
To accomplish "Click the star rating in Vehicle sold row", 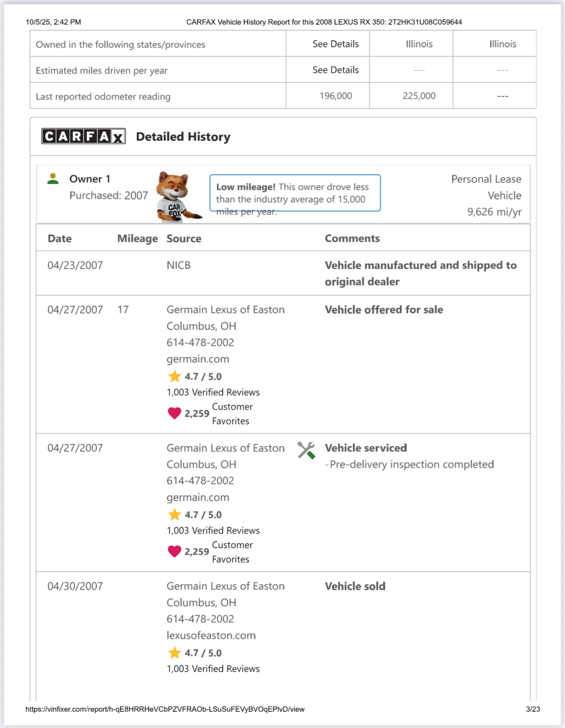I will pos(175,653).
